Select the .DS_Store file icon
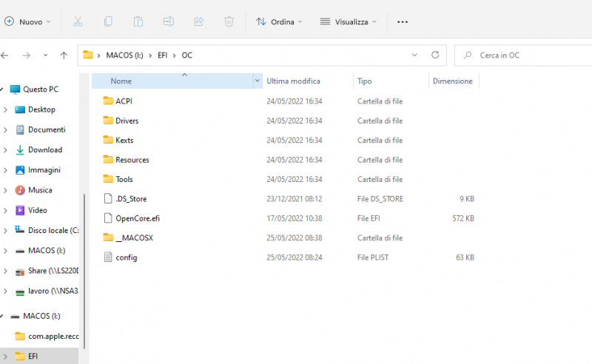The width and height of the screenshot is (592, 364). [x=108, y=198]
